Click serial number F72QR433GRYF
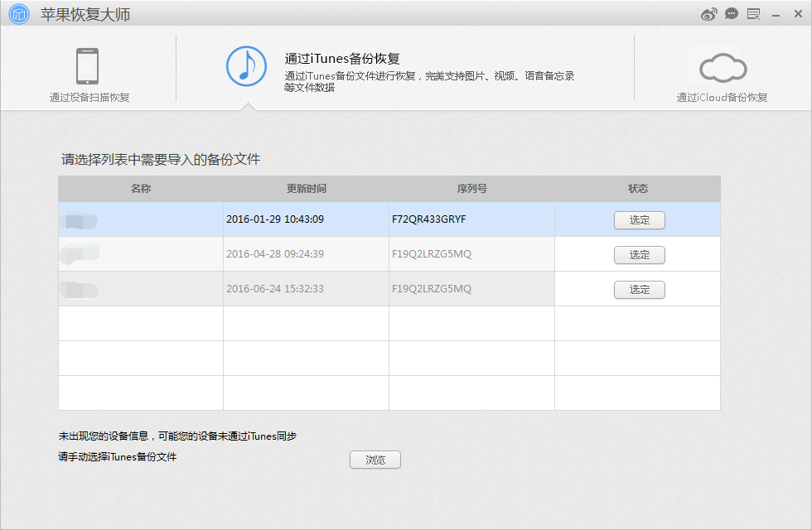This screenshot has height=530, width=812. (x=429, y=219)
